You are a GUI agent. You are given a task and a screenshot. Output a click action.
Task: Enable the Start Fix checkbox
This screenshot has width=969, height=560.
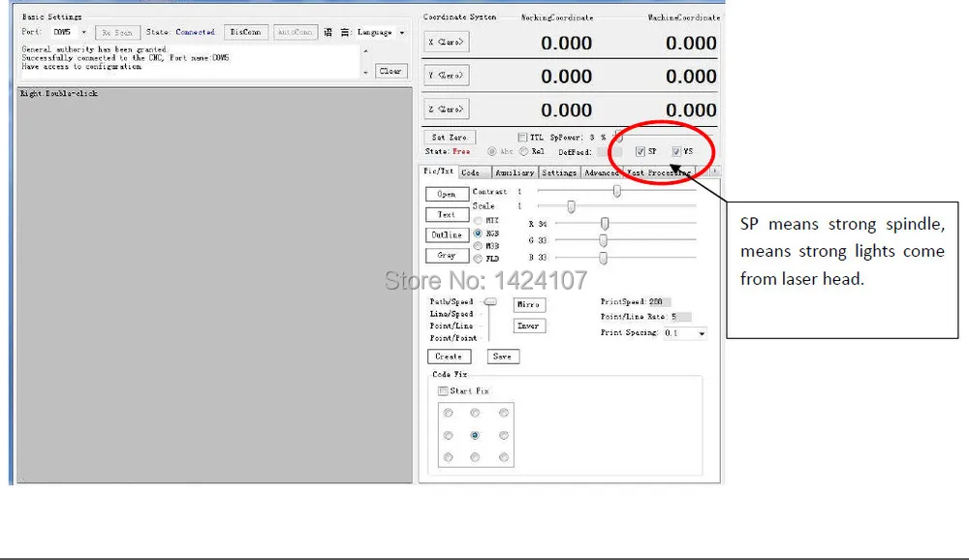443,390
